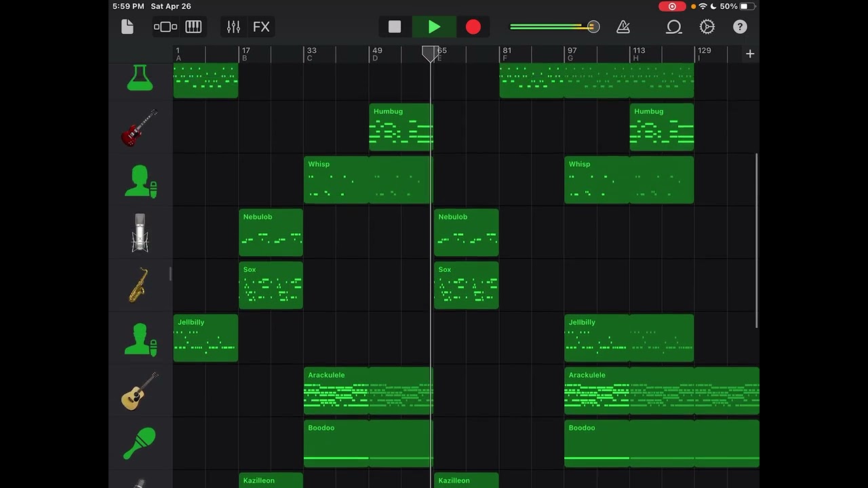Select flask track region at bar 81

click(x=597, y=81)
